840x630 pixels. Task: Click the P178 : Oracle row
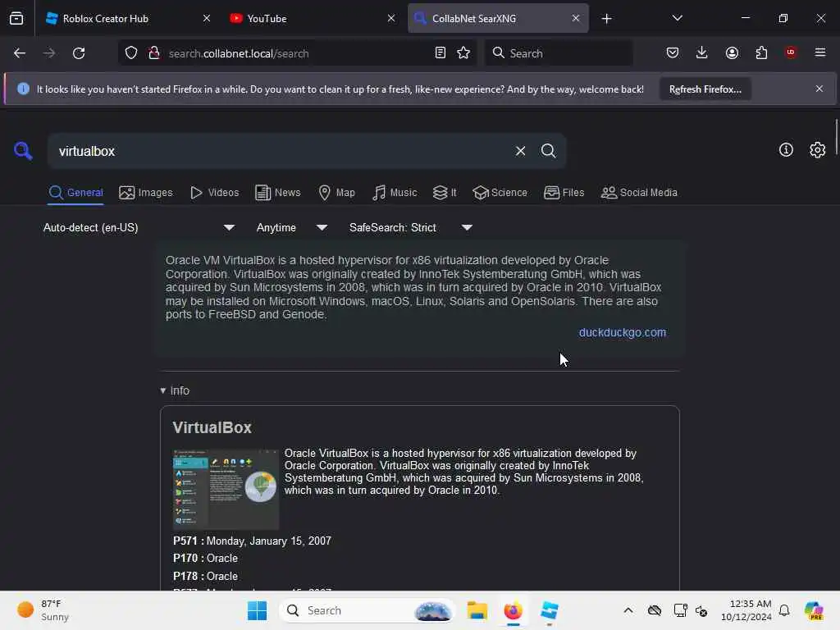pos(205,576)
